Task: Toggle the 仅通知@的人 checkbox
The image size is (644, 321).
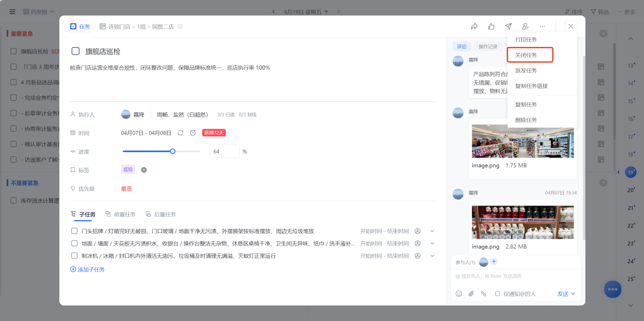Action: (x=497, y=294)
